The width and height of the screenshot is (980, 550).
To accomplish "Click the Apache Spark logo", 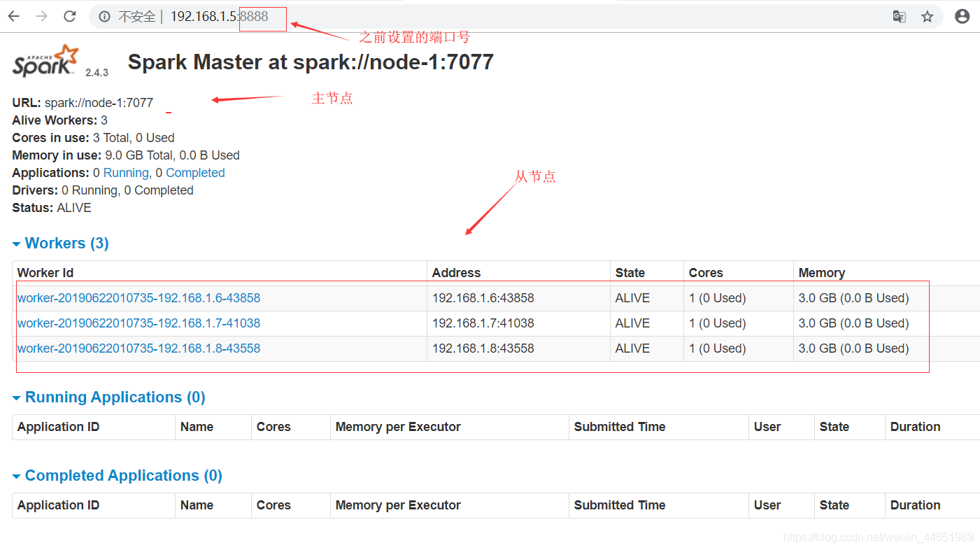I will click(x=45, y=61).
